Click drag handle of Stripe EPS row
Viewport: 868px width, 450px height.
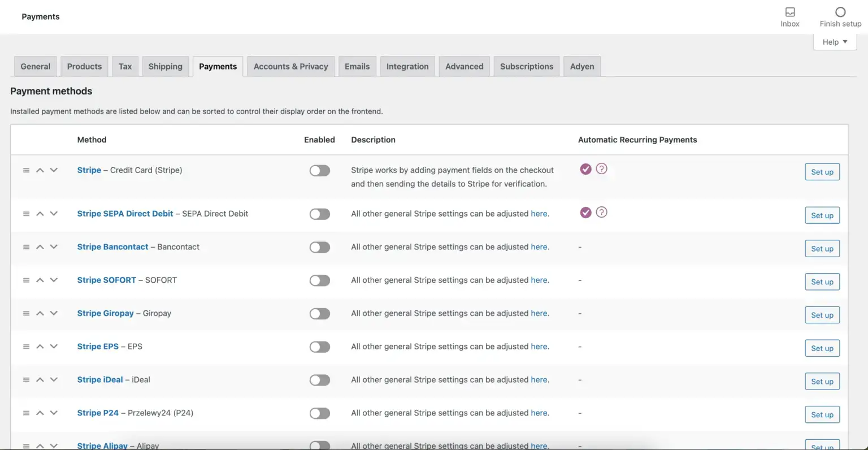(x=26, y=347)
